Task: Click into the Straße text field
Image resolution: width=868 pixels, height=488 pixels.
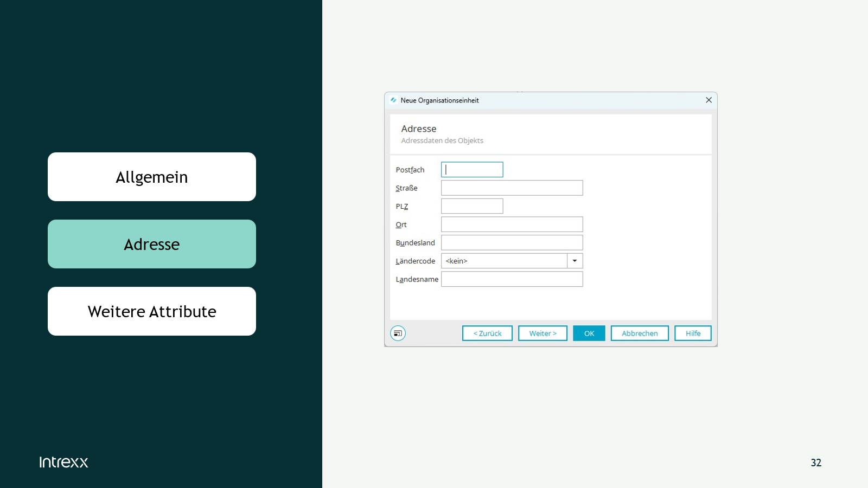Action: tap(512, 188)
